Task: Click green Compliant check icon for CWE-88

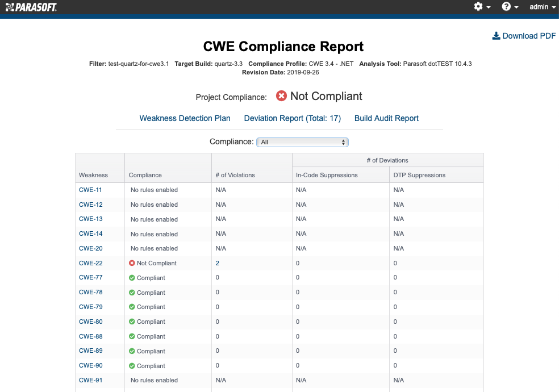Action: coord(132,336)
